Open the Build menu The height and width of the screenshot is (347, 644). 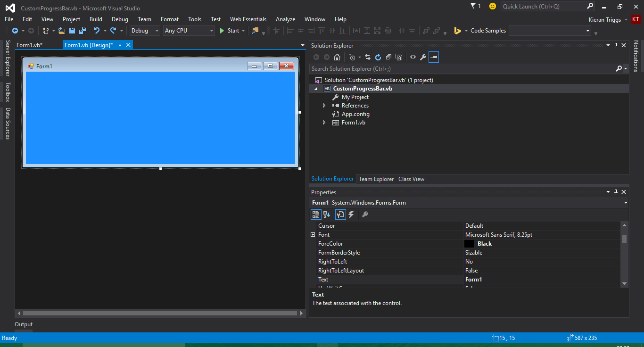[96, 19]
